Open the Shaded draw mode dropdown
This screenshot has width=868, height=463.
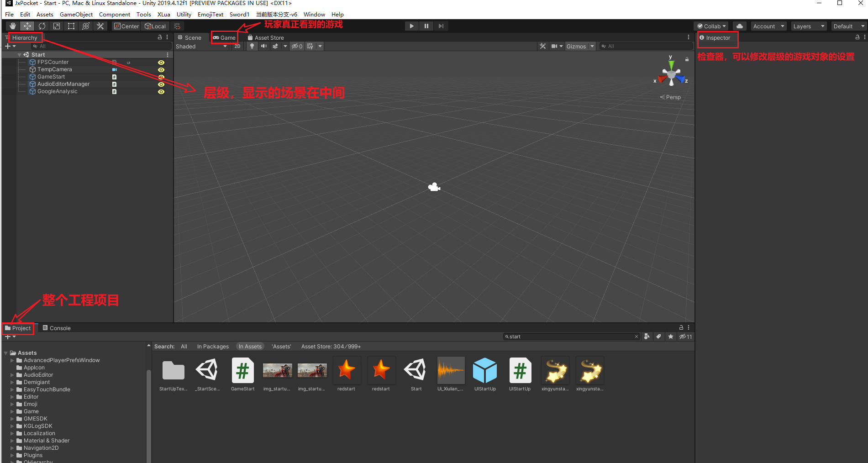click(201, 46)
